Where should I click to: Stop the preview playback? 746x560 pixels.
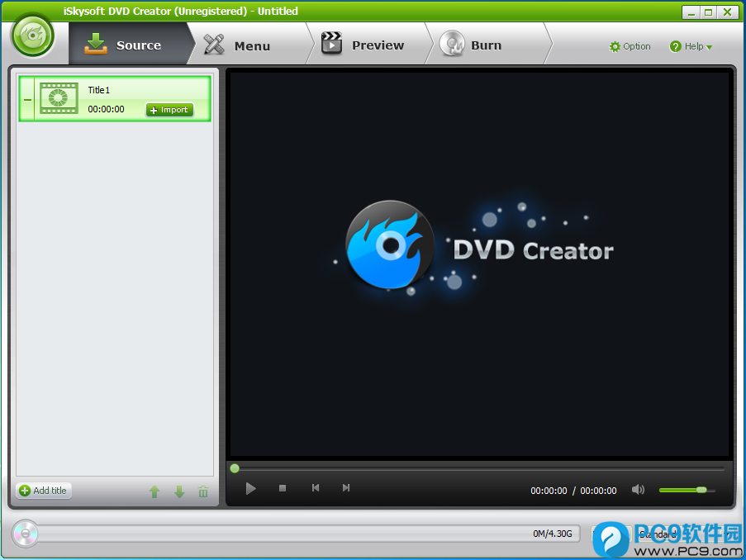tap(283, 488)
